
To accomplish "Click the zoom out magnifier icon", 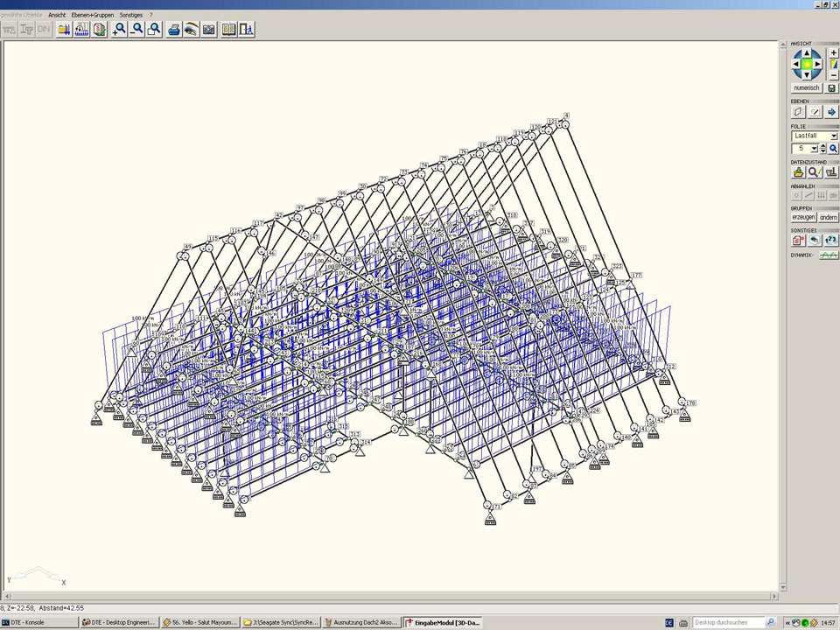I will coord(137,29).
